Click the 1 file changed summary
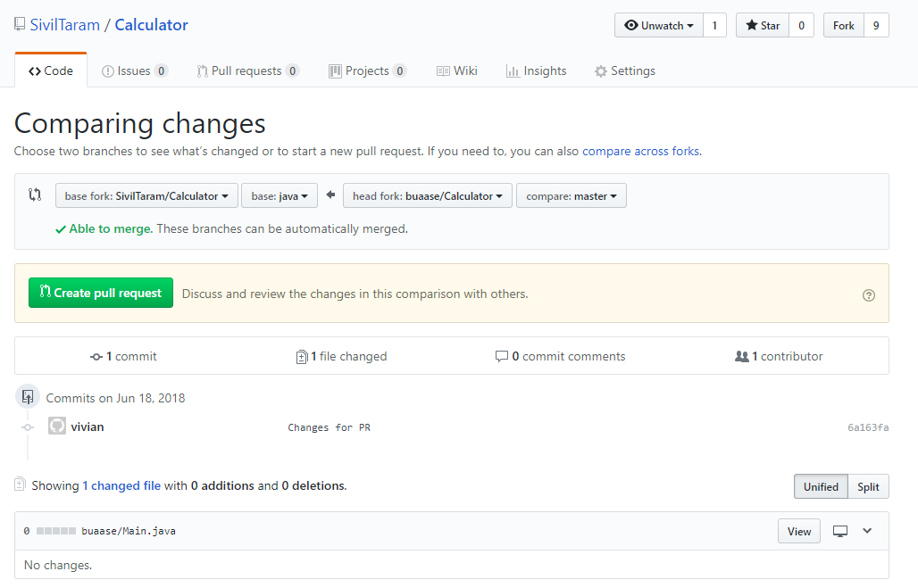 click(x=341, y=356)
